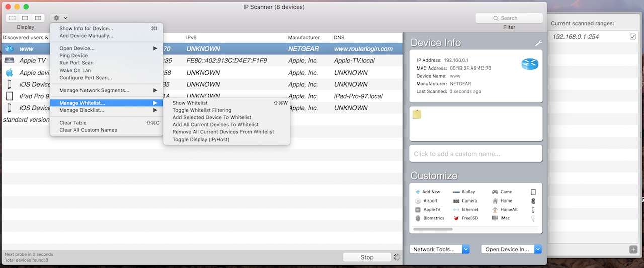644x268 pixels.
Task: Choose Show Whitelist in submenu
Action: (226, 103)
